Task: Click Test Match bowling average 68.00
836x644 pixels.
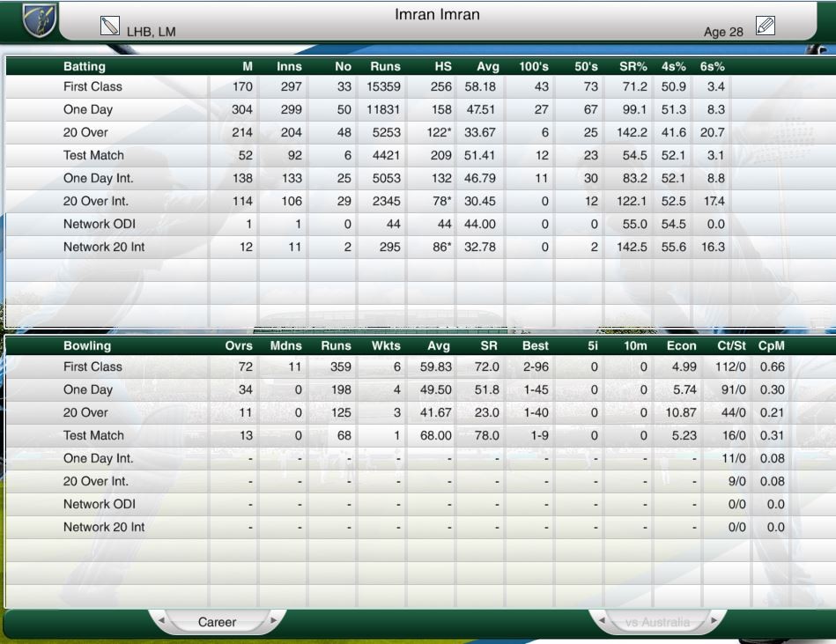Action: 435,435
